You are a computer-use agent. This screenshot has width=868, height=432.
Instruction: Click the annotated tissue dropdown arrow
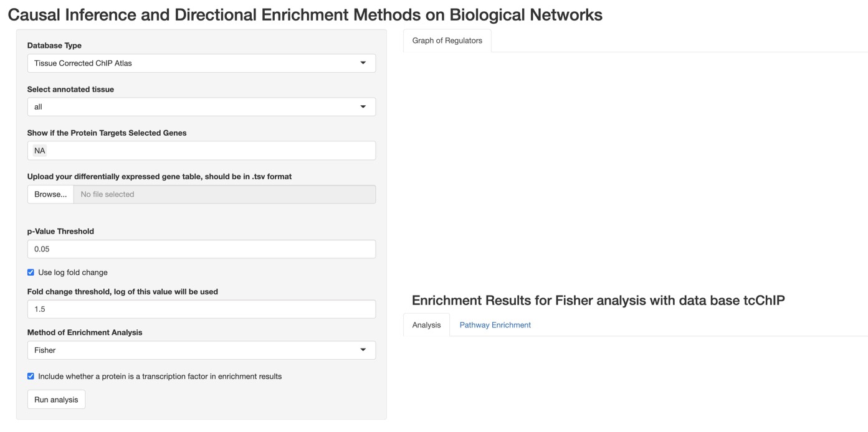click(x=363, y=106)
